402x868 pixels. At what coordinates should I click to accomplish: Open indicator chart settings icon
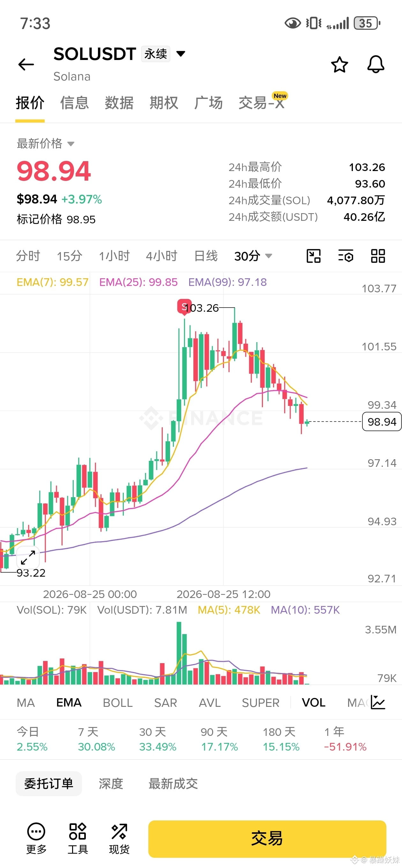(378, 702)
